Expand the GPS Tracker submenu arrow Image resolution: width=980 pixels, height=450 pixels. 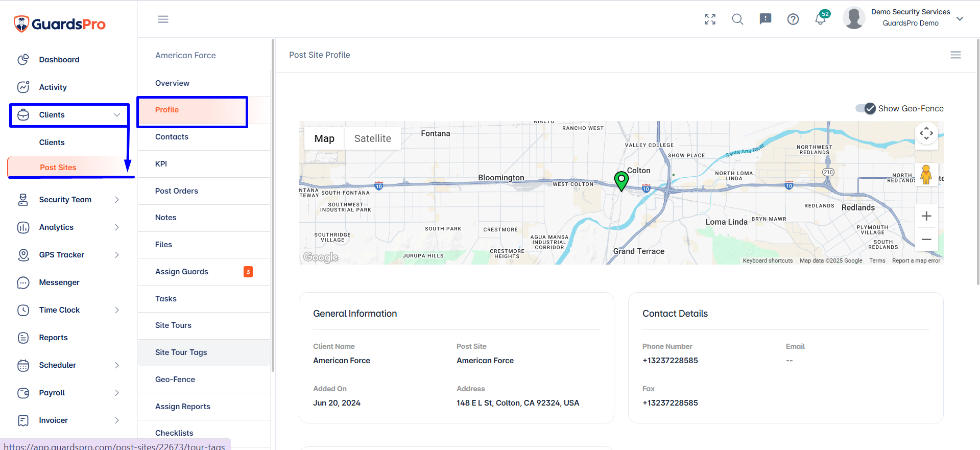pos(117,255)
